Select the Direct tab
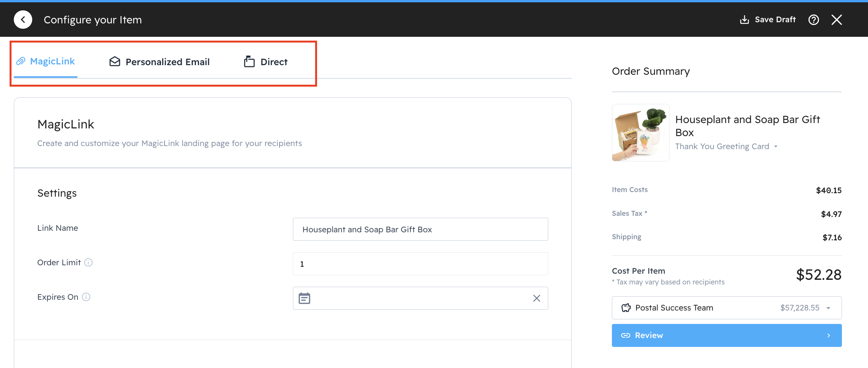The image size is (868, 368). [x=266, y=62]
